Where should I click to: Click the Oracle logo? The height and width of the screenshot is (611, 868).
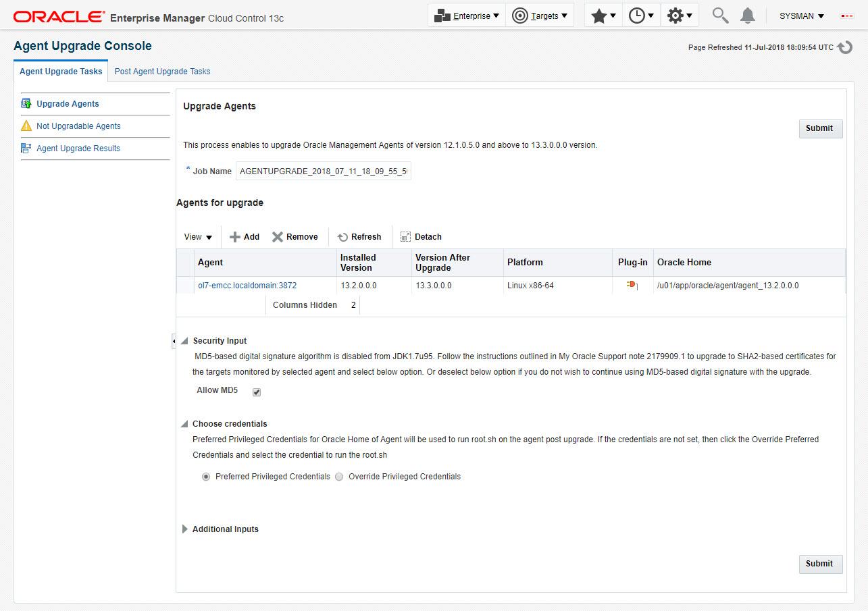pyautogui.click(x=59, y=16)
